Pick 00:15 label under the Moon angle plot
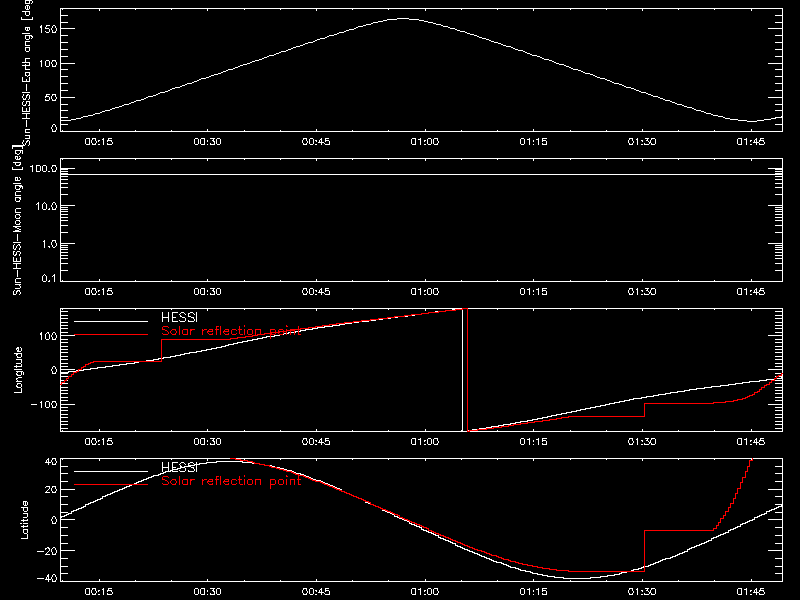Viewport: 800px width, 600px height. (x=98, y=292)
